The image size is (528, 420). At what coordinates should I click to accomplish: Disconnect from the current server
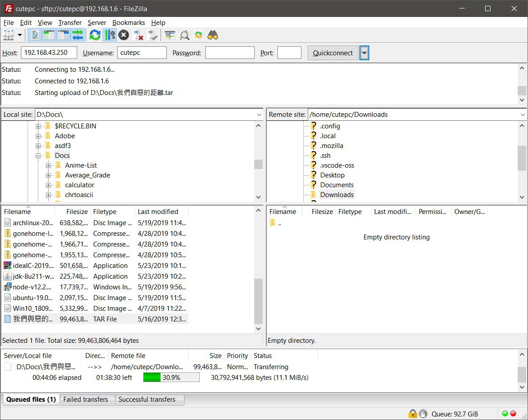[138, 35]
